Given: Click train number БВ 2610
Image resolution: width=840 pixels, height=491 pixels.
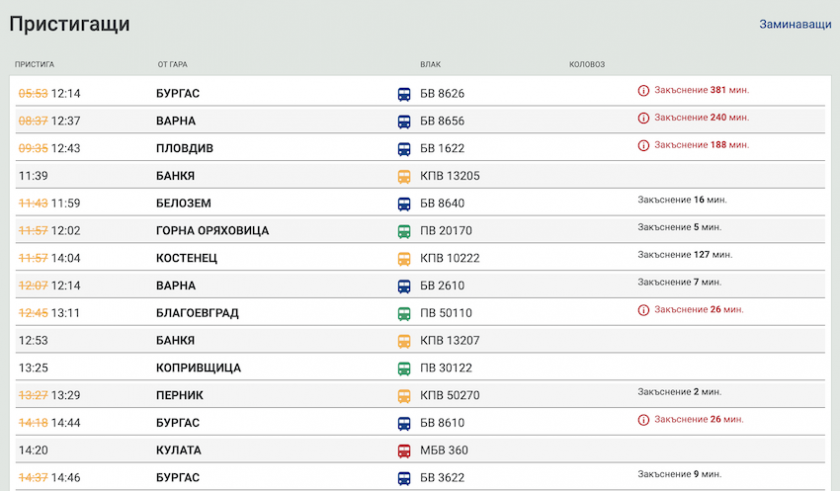Looking at the screenshot, I should 442,286.
